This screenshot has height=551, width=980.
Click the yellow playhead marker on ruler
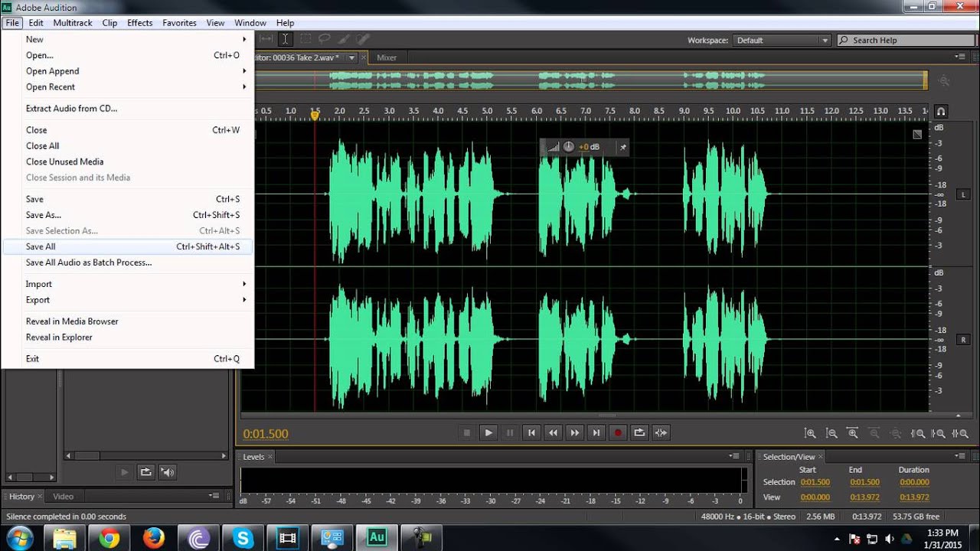(x=315, y=115)
